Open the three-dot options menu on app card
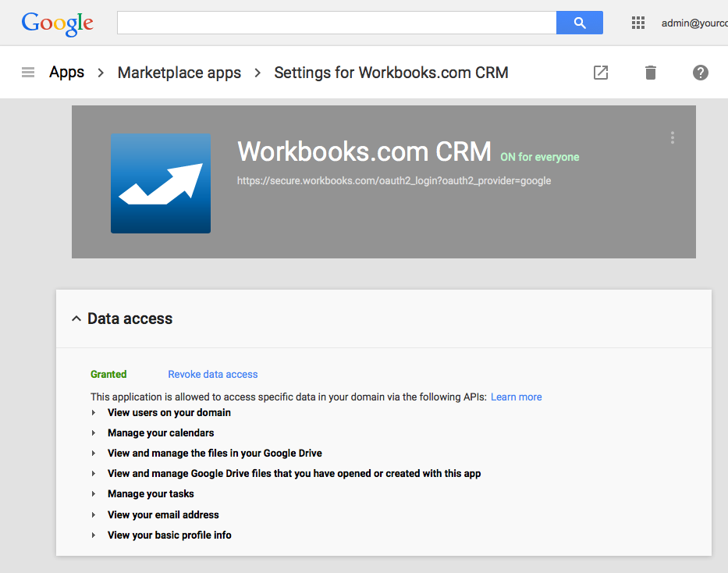Viewport: 728px width, 573px height. click(x=673, y=137)
